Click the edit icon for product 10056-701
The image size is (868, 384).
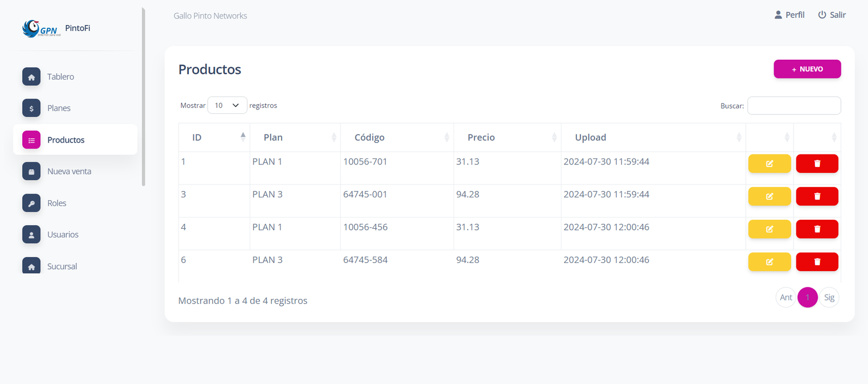[769, 164]
